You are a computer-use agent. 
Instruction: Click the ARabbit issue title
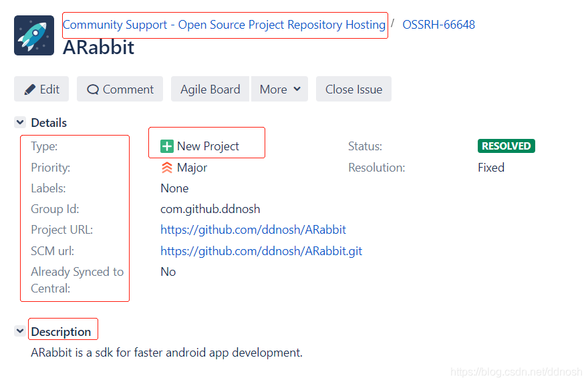(99, 47)
